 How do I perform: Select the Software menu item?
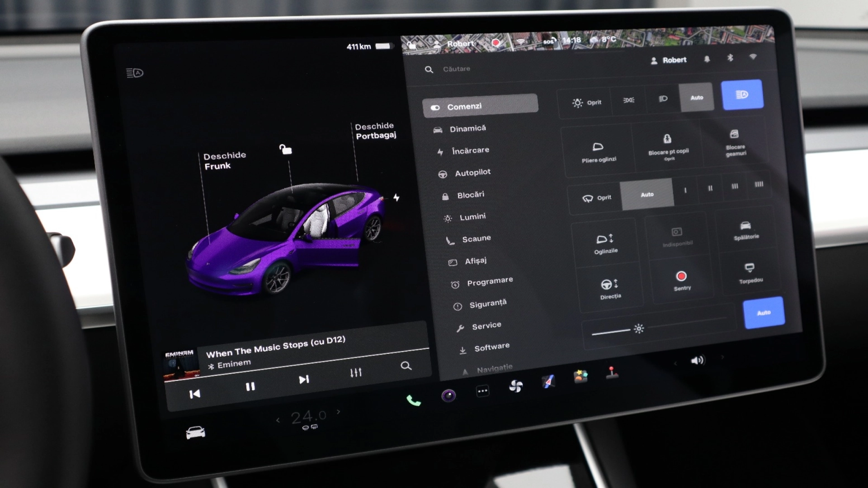coord(491,347)
